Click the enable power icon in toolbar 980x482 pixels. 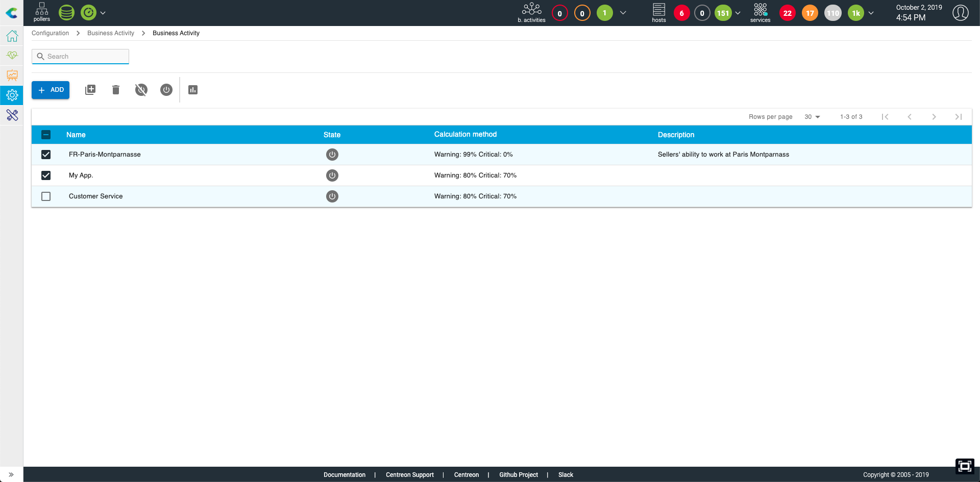(166, 90)
